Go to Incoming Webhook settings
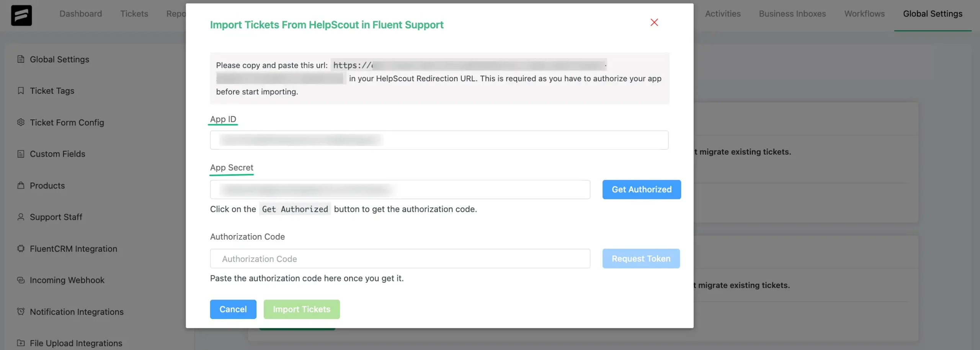Screen dimensions: 980x350 pyautogui.click(x=67, y=280)
